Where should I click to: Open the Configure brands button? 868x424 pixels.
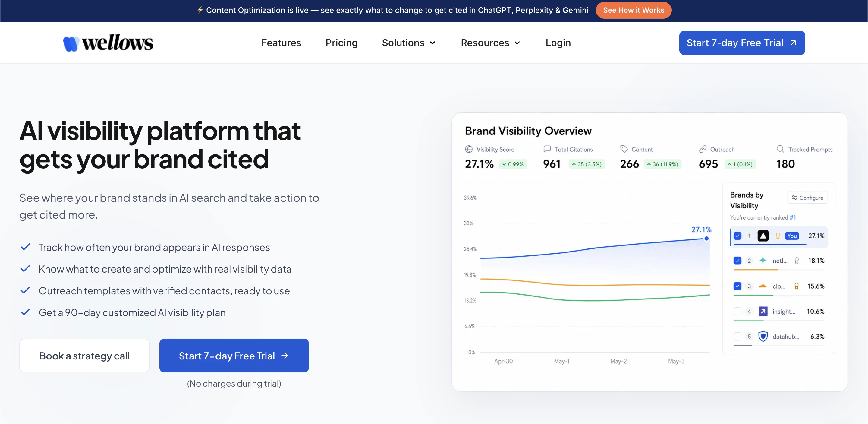807,198
